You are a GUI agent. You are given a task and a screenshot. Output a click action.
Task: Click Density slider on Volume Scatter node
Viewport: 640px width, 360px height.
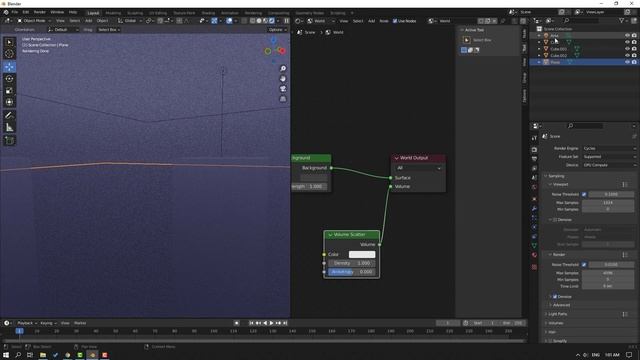tap(352, 263)
